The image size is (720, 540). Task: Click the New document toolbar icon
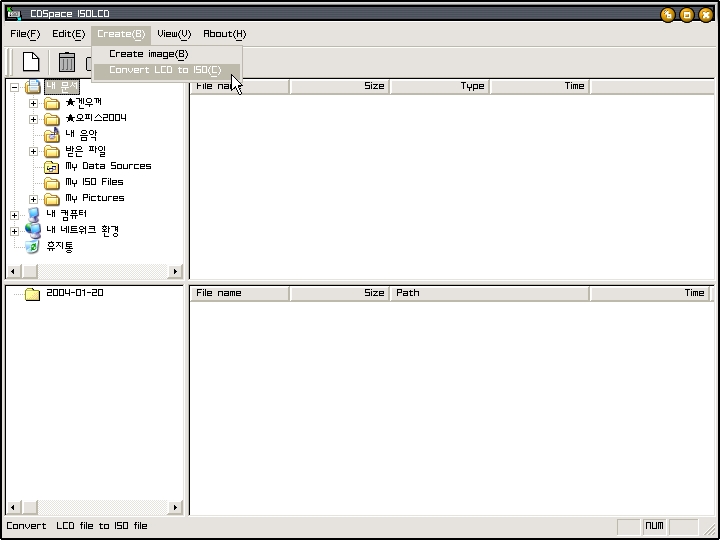pyautogui.click(x=31, y=62)
